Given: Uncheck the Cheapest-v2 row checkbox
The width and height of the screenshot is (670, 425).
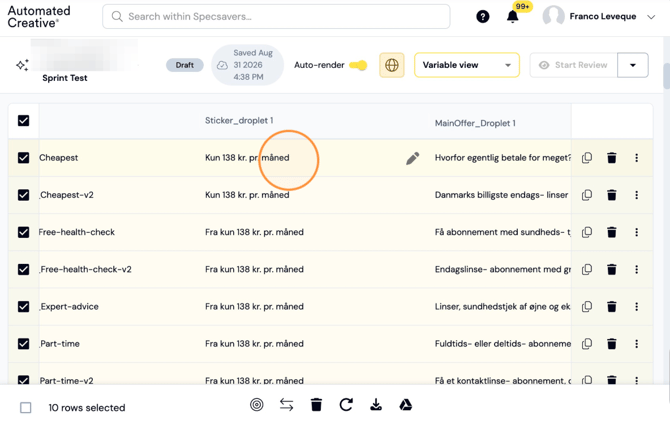Looking at the screenshot, I should pos(24,195).
